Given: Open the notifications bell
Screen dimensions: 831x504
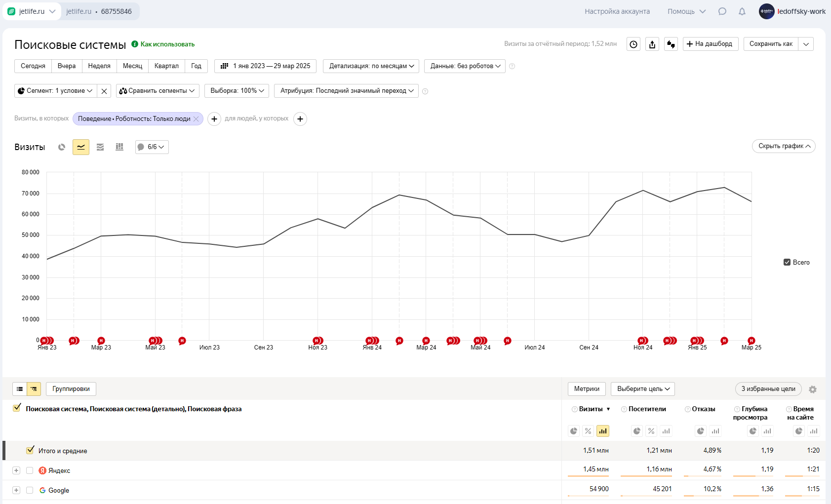Looking at the screenshot, I should pos(742,11).
